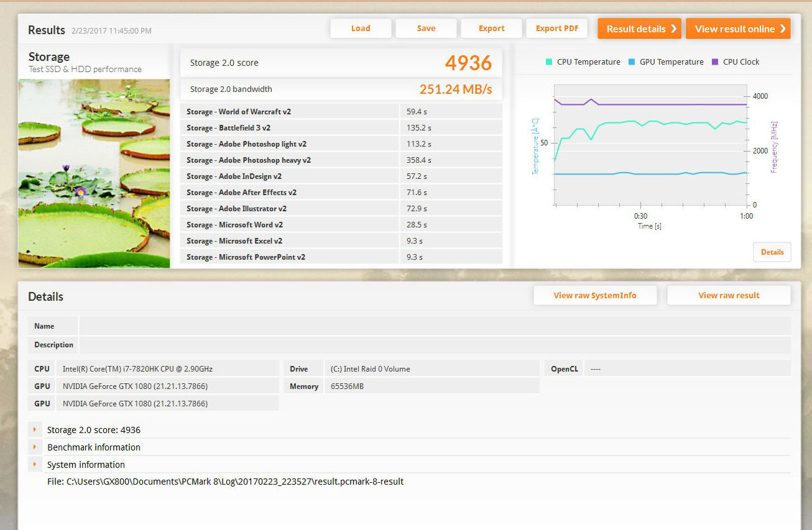This screenshot has width=812, height=530.
Task: Expand Benchmark information arrow
Action: (x=35, y=447)
